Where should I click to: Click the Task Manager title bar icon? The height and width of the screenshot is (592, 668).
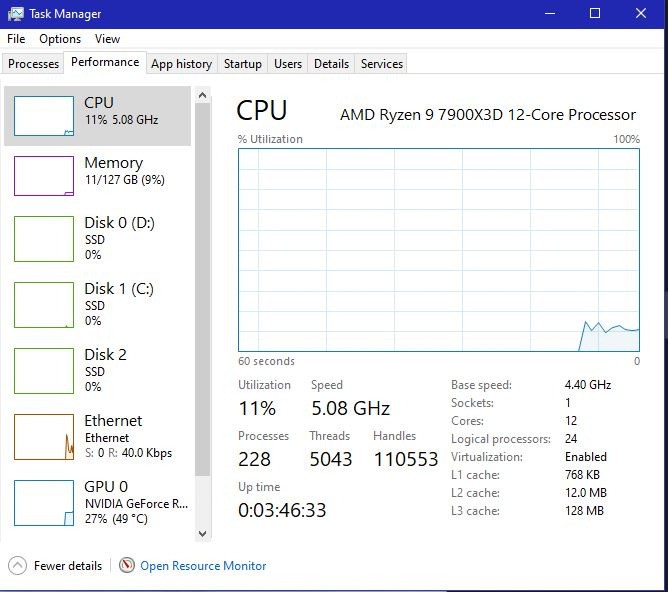point(16,14)
